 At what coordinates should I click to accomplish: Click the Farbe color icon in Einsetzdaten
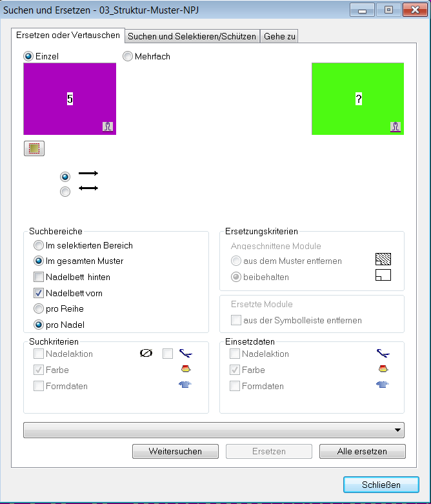tap(383, 368)
